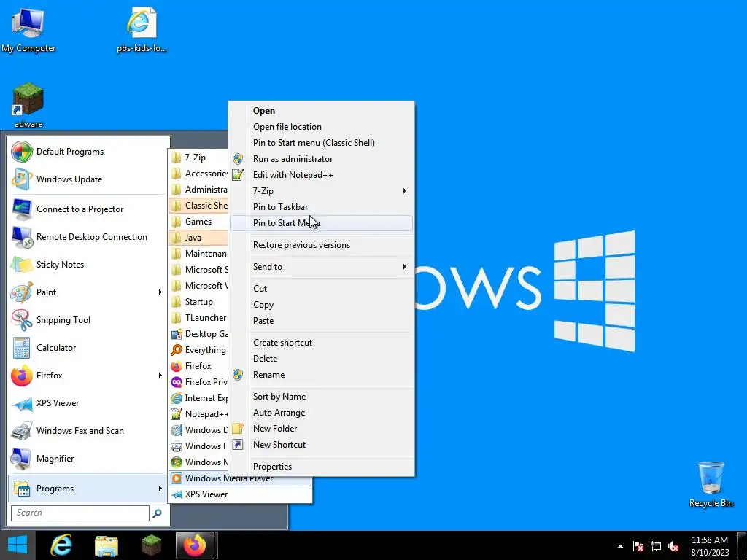The height and width of the screenshot is (560, 747).
Task: Open the Startup programs folder
Action: 198,301
